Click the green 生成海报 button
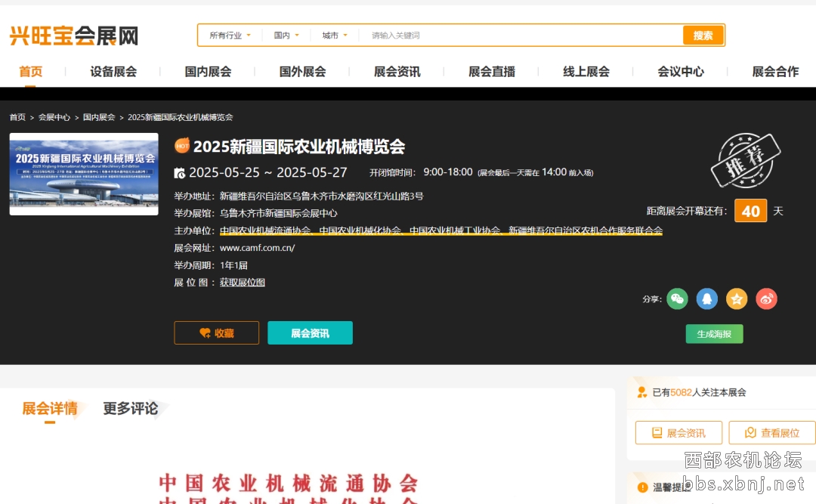816x504 pixels. [715, 334]
